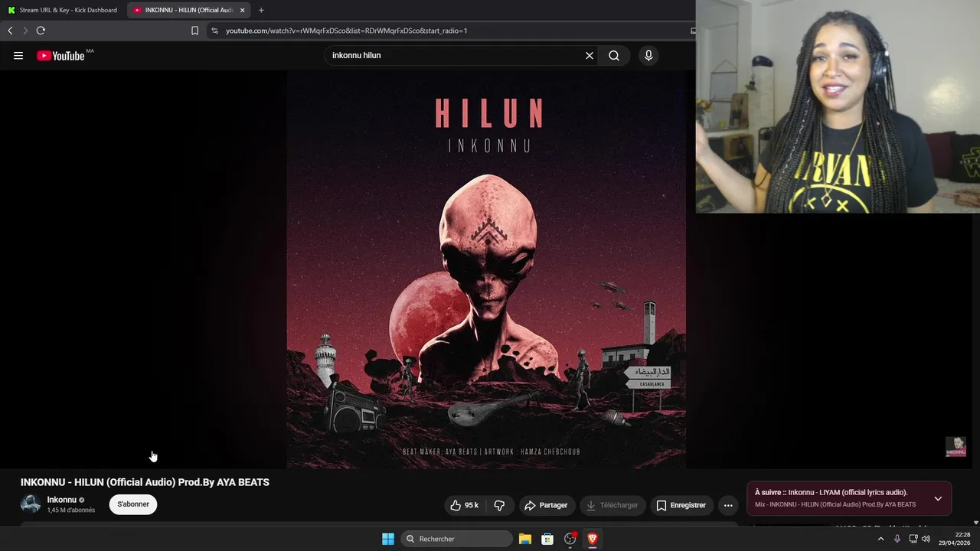Click the taskbar Rechercher search box
The image size is (980, 551).
coord(457,539)
